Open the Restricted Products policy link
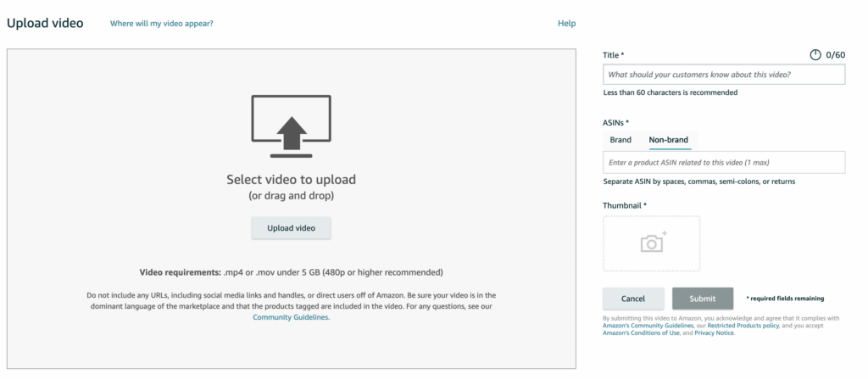 [x=743, y=326]
